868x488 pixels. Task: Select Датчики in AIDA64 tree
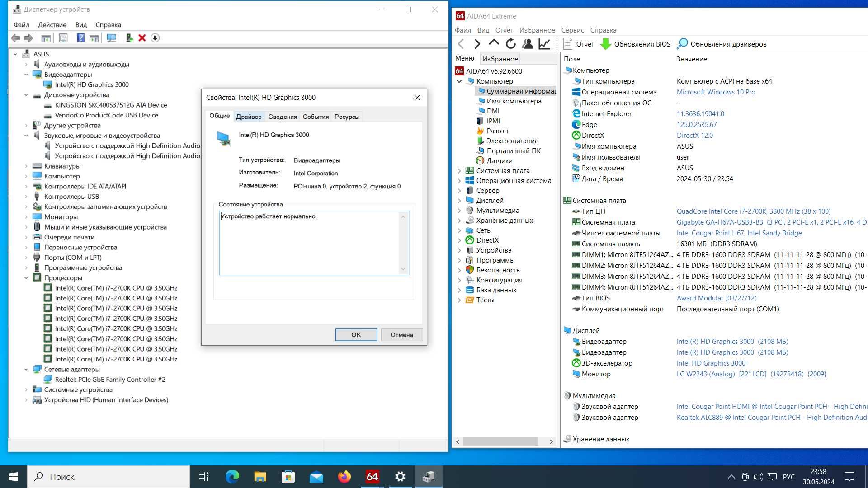[x=499, y=161]
